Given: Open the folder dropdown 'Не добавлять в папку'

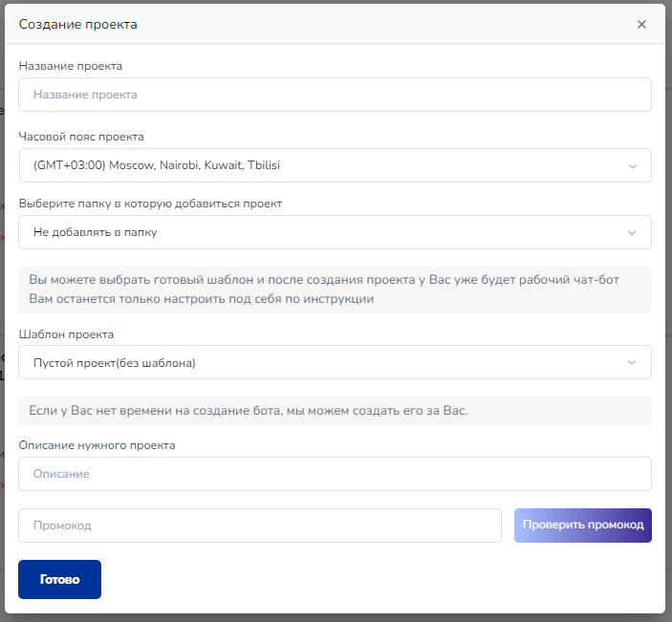Looking at the screenshot, I should point(325,232).
